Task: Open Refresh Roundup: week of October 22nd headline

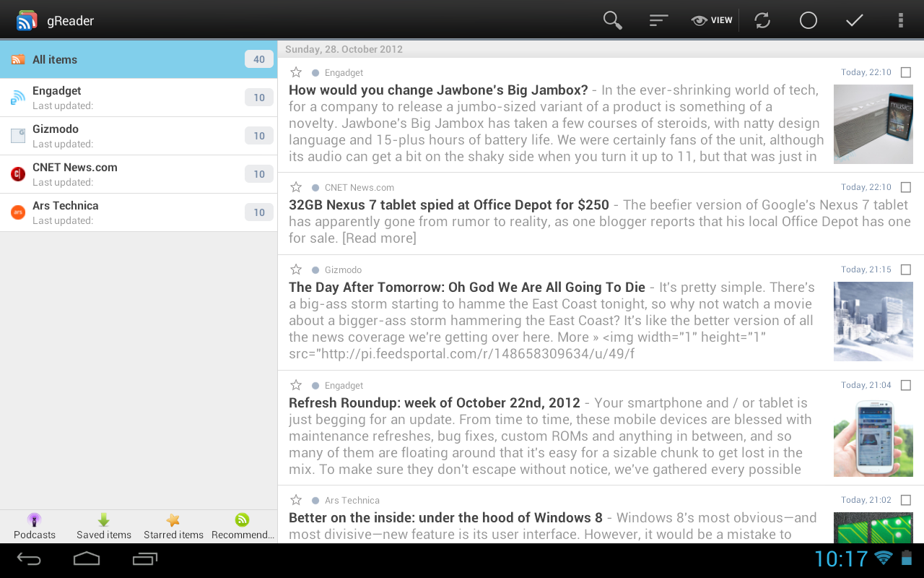Action: (x=435, y=403)
